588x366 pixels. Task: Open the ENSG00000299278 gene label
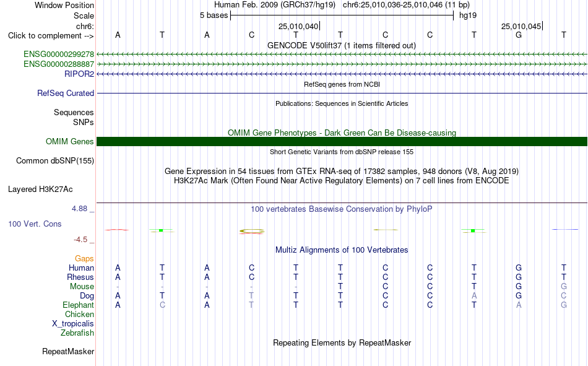(x=59, y=54)
